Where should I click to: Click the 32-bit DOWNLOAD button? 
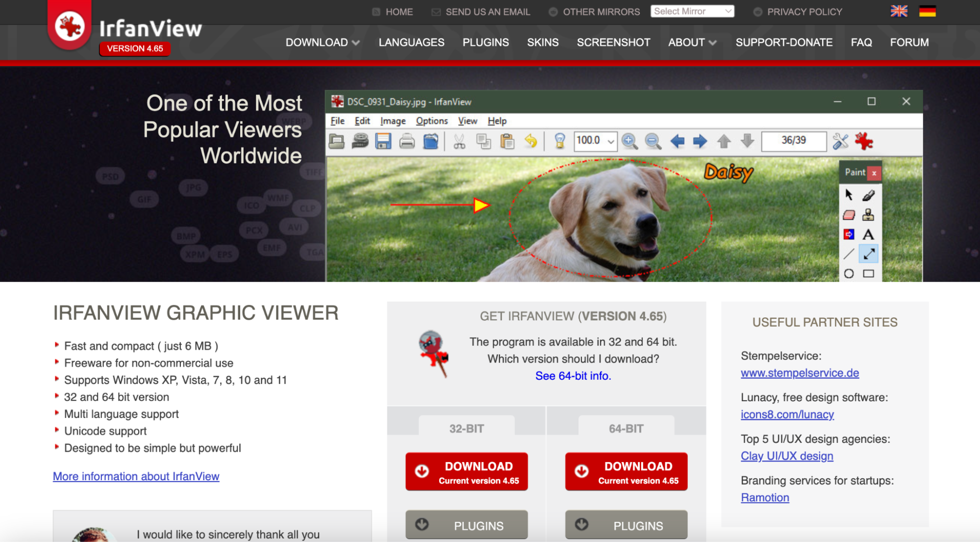click(x=466, y=471)
